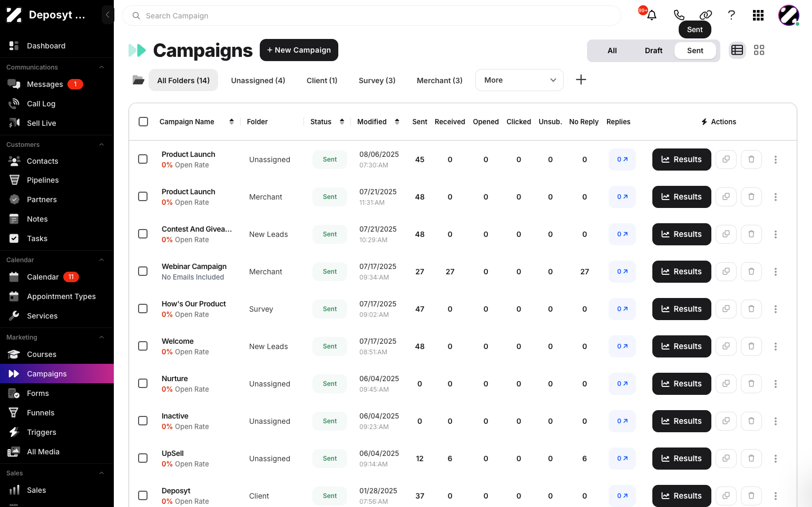812x507 pixels.
Task: Open more options for the Nurture row
Action: (776, 384)
